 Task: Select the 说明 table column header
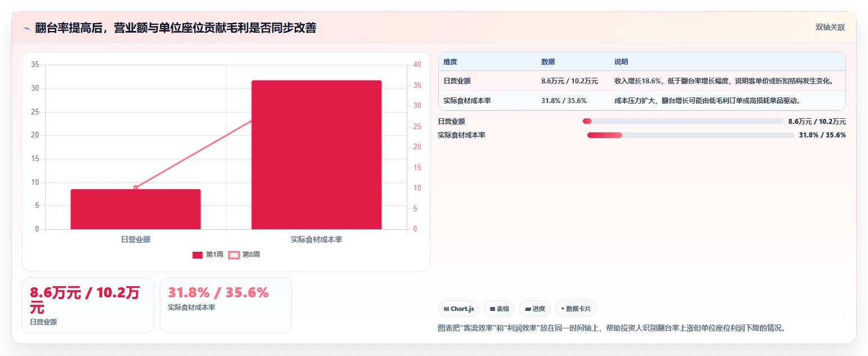pyautogui.click(x=621, y=62)
